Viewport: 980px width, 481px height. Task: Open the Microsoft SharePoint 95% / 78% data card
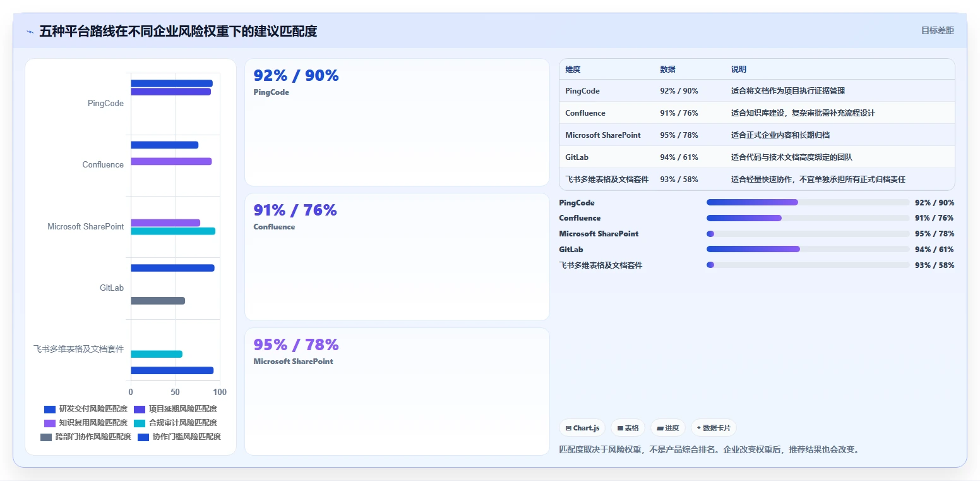coord(397,391)
